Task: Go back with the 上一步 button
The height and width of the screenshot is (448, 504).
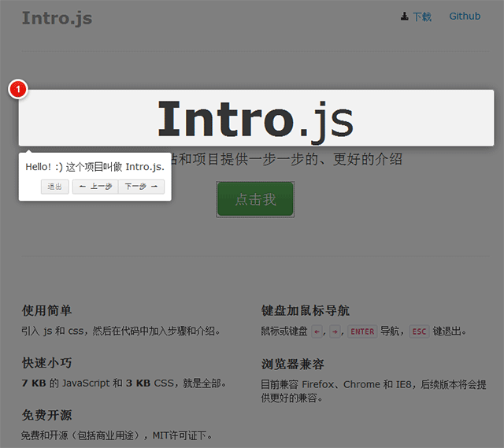Action: pos(95,187)
